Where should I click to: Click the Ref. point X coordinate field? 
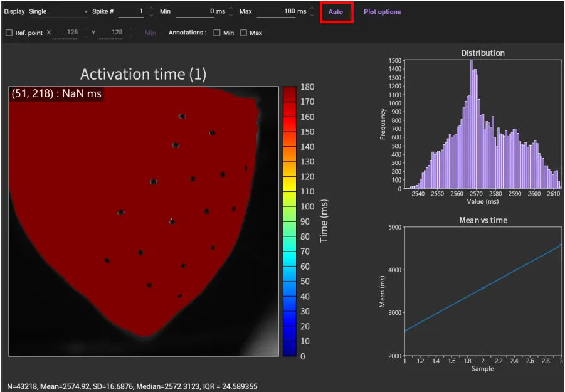click(x=68, y=33)
